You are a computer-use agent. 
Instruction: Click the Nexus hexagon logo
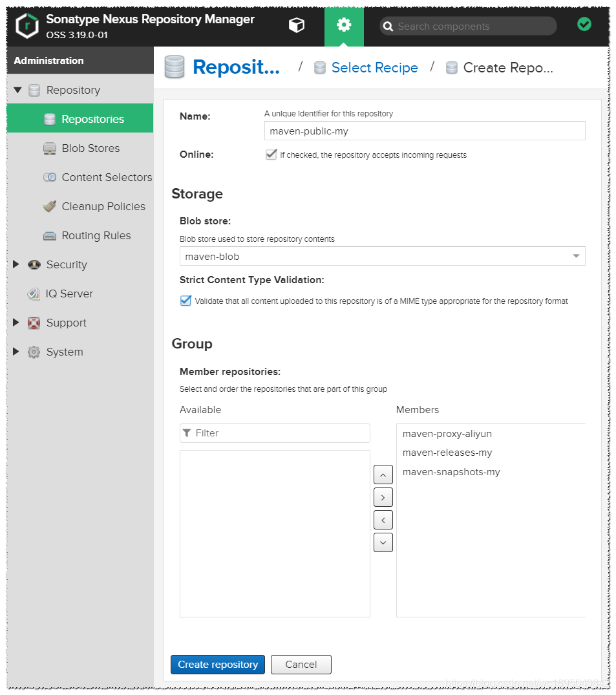coord(27,26)
